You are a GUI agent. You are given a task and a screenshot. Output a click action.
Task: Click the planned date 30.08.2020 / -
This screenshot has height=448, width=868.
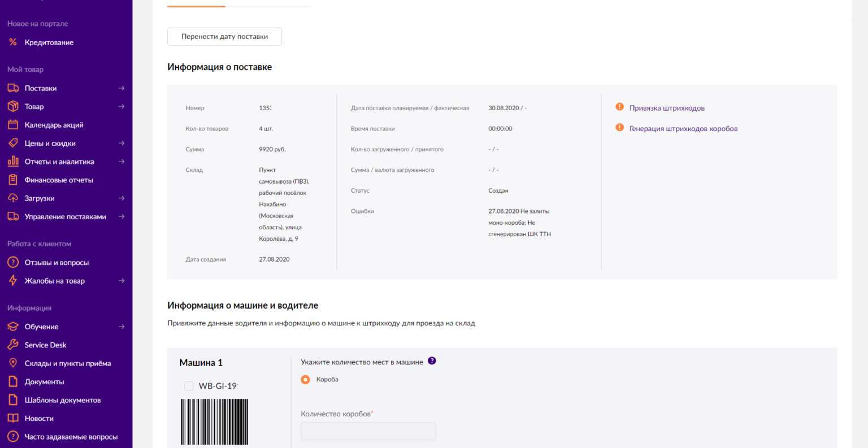(x=507, y=108)
